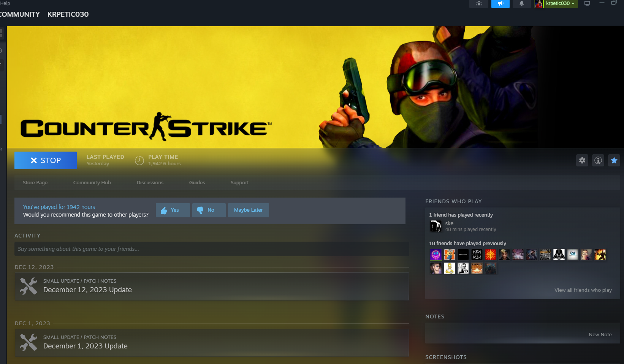Create a New Note

600,335
